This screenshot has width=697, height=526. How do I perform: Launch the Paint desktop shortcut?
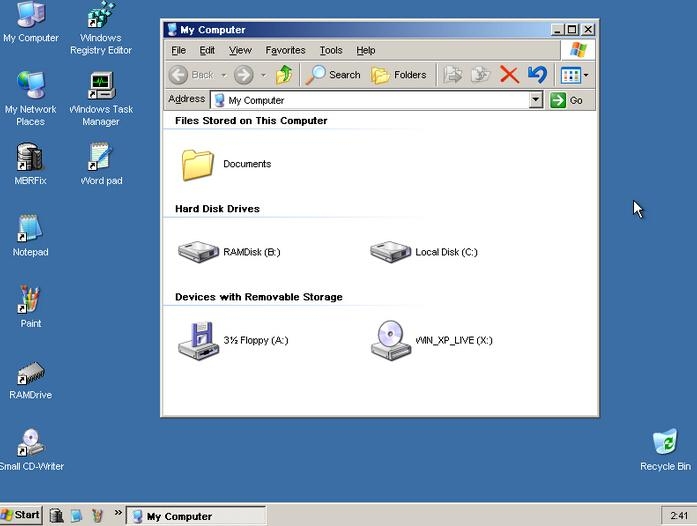coord(30,306)
